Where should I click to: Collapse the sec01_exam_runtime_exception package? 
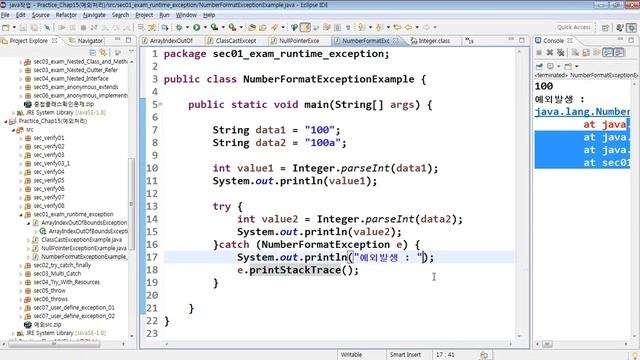tap(21, 214)
